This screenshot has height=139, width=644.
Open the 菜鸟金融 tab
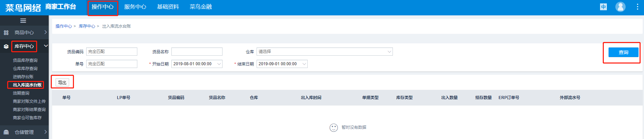tap(200, 7)
